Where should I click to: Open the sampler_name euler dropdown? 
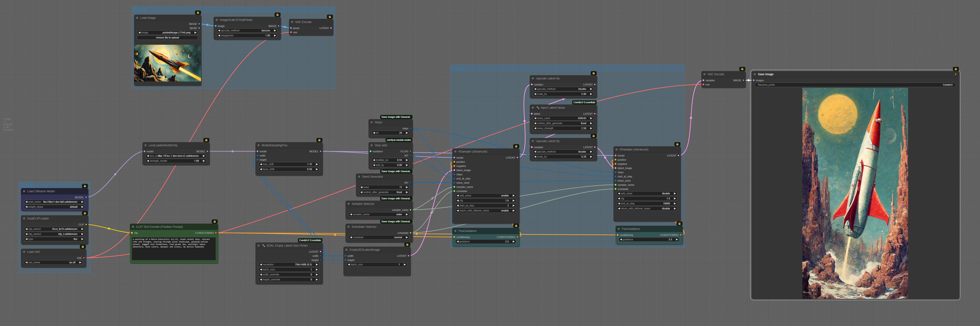pyautogui.click(x=379, y=214)
